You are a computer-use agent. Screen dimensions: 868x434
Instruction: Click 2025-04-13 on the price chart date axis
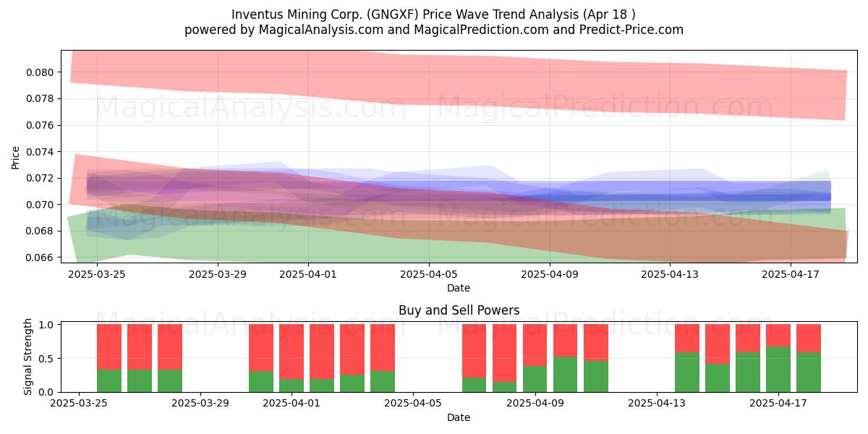(671, 274)
